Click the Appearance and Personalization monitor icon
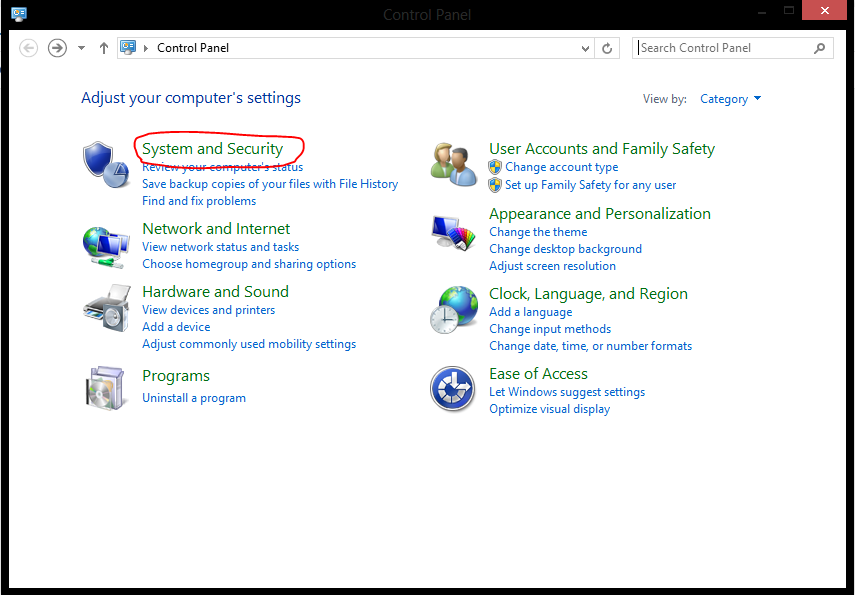 tap(453, 233)
